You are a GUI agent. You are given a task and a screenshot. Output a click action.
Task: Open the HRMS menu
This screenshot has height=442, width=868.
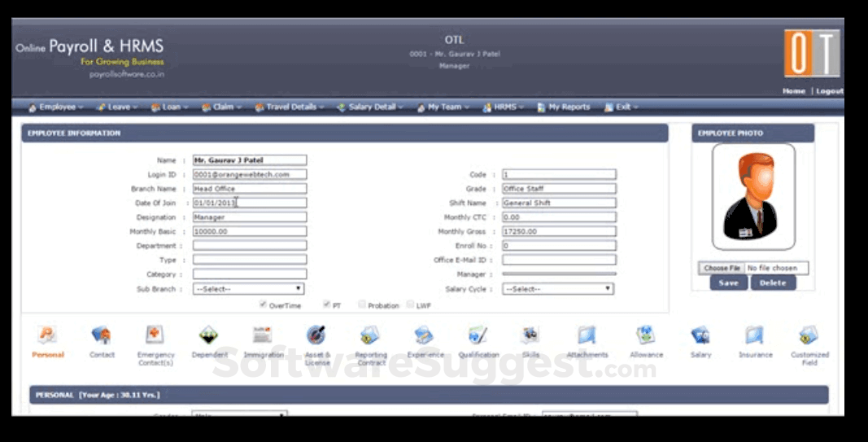[504, 107]
